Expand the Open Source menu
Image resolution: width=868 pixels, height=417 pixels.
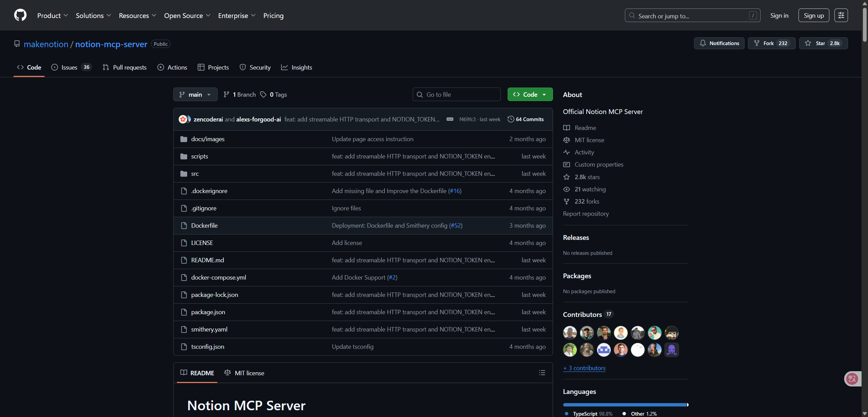(187, 15)
